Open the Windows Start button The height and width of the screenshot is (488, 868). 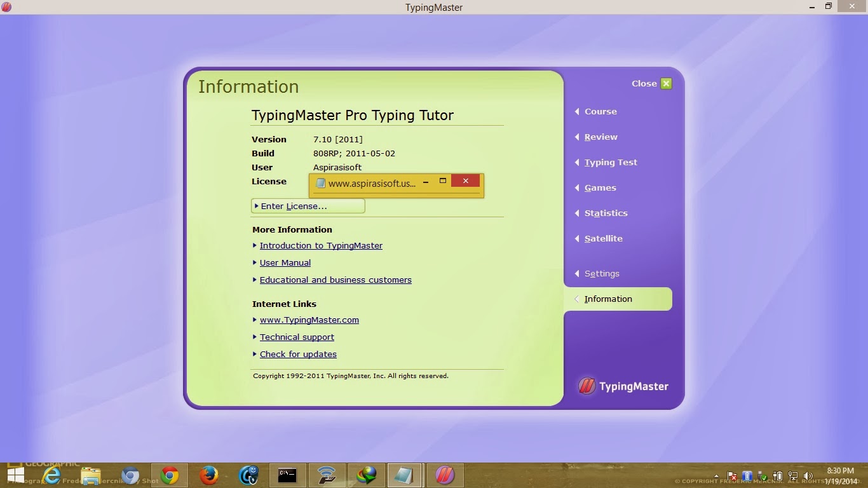[x=16, y=475]
